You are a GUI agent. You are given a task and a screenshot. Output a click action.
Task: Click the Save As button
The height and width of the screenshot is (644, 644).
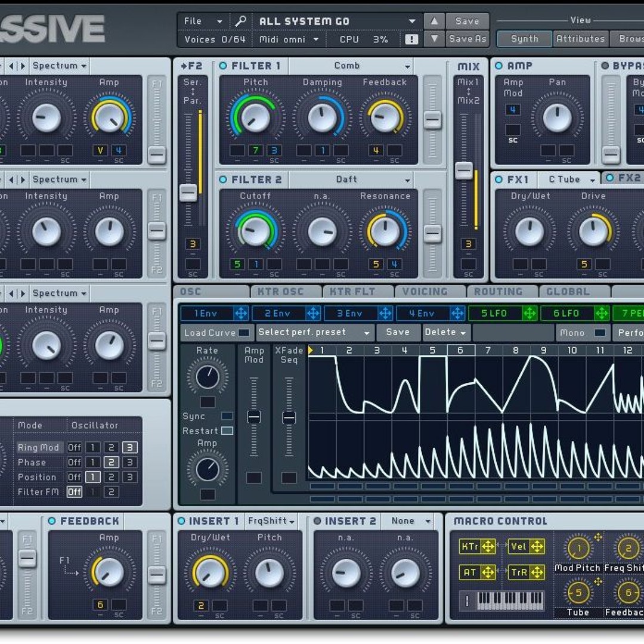pos(467,39)
